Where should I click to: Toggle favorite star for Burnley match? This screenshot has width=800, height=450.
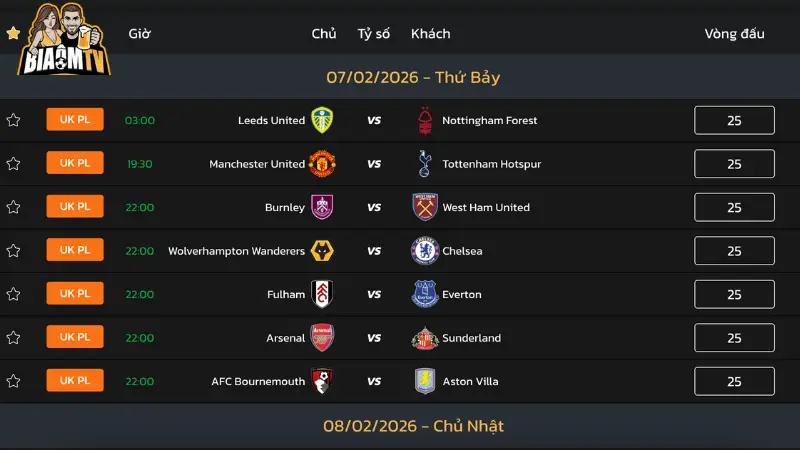coord(13,207)
